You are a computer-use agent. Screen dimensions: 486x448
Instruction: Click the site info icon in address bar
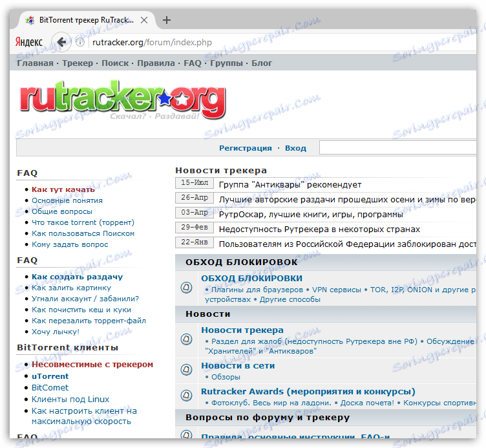tap(80, 42)
